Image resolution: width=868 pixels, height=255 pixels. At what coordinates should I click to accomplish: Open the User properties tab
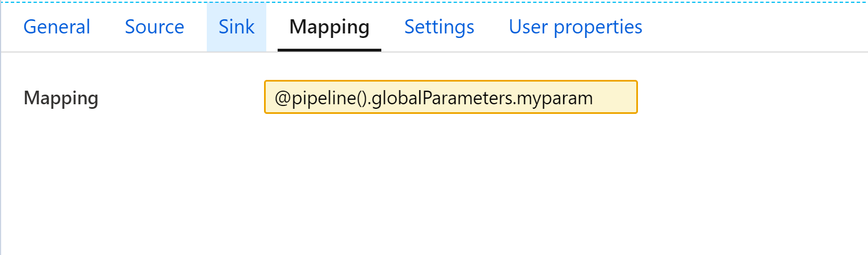click(x=575, y=27)
